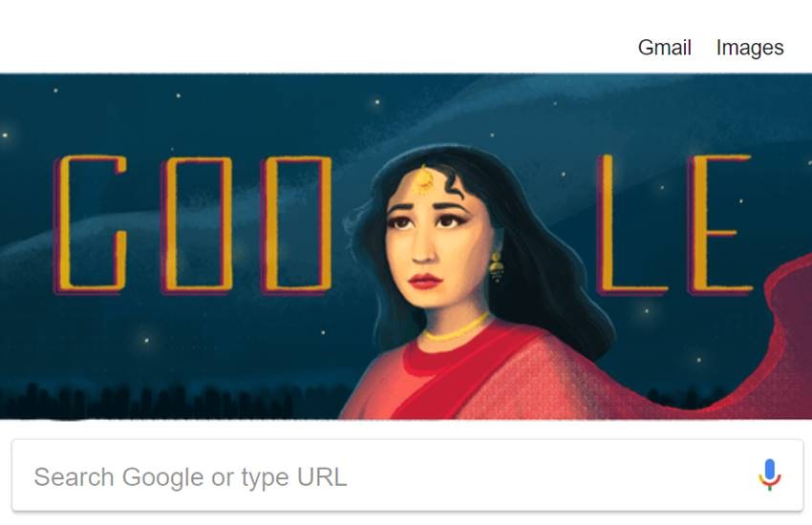This screenshot has width=812, height=525.
Task: Click the woman's gold jhumka earring
Action: [496, 266]
